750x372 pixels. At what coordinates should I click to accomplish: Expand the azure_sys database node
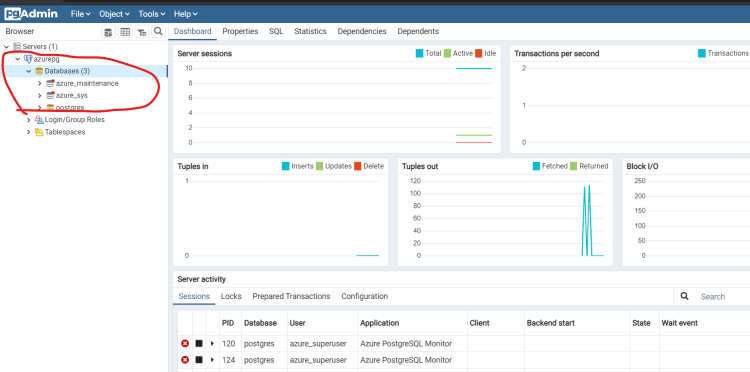pyautogui.click(x=40, y=96)
